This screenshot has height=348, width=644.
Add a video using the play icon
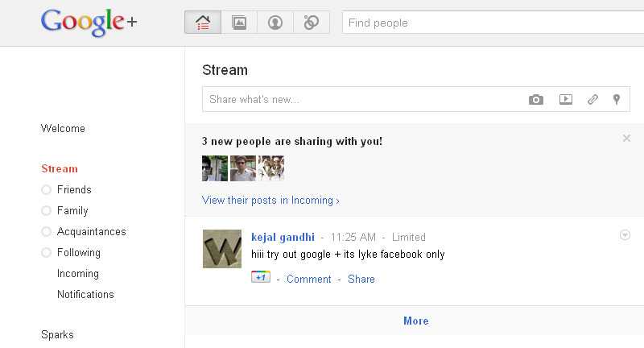coord(566,99)
